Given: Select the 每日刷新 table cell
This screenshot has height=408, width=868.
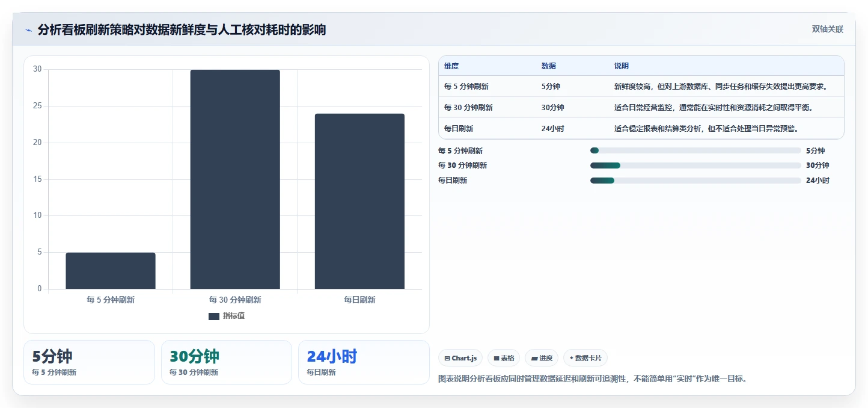Looking at the screenshot, I should tap(459, 129).
